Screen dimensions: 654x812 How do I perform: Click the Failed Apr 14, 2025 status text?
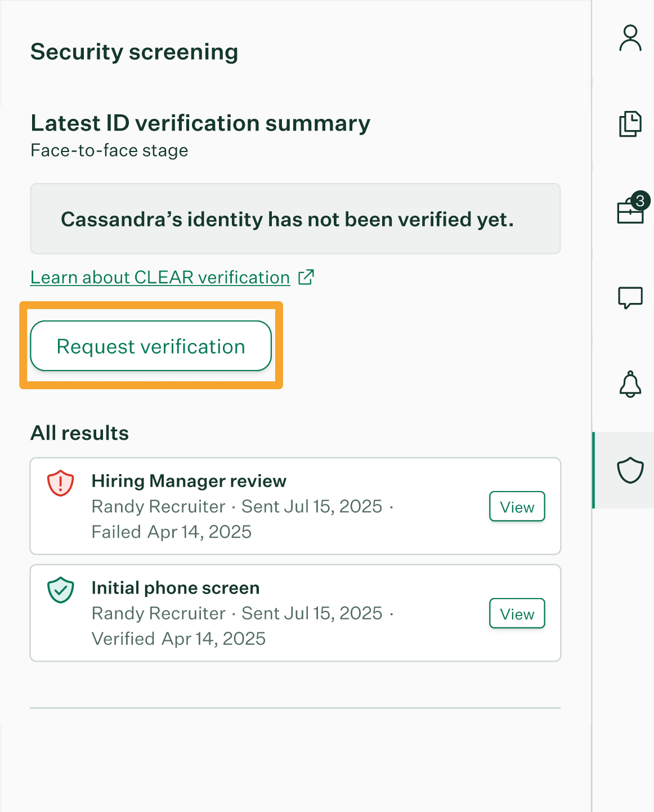(x=171, y=532)
